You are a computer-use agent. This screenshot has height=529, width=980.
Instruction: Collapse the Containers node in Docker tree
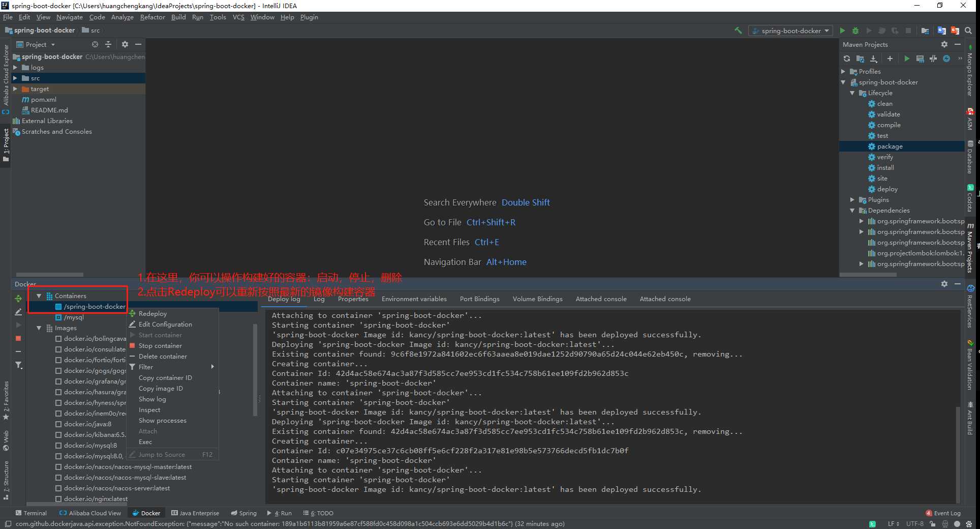coord(39,296)
